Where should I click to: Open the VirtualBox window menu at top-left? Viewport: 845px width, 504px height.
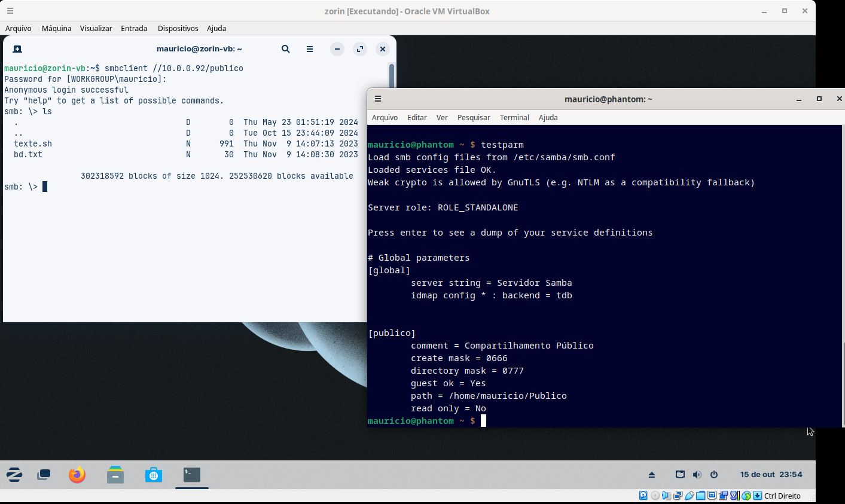pos(10,11)
